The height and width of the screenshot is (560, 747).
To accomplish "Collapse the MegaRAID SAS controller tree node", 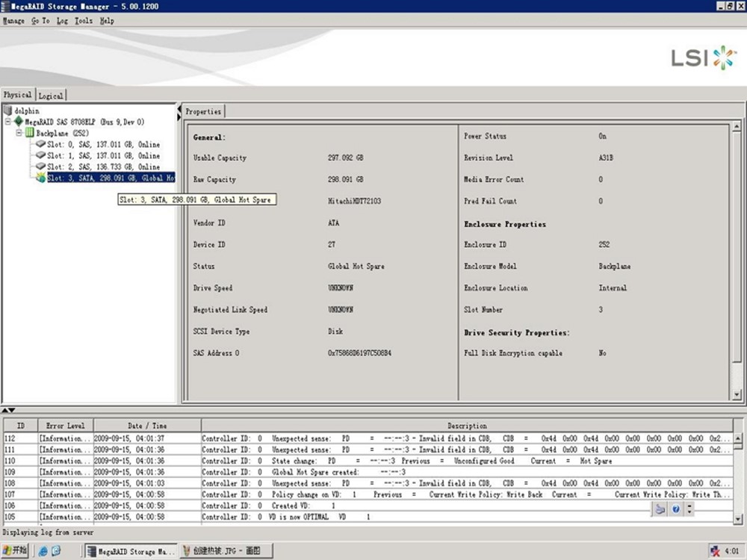I will tap(8, 121).
